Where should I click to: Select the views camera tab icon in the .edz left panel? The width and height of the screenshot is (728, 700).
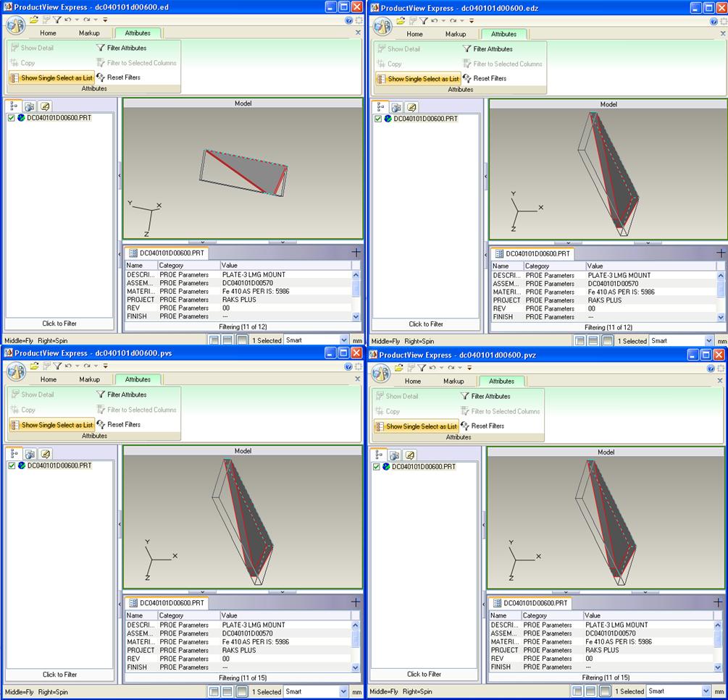click(396, 108)
